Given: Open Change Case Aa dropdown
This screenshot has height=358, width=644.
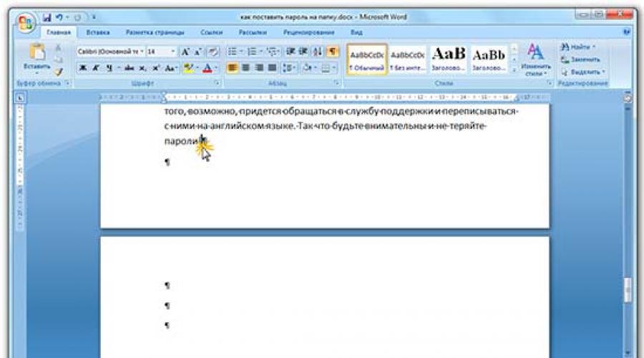Looking at the screenshot, I should 171,68.
